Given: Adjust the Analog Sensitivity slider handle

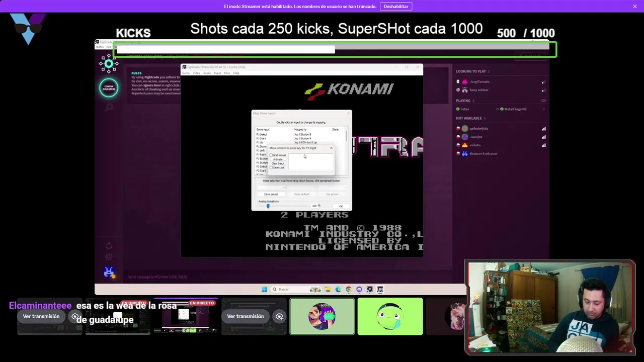Looking at the screenshot, I should tap(268, 206).
